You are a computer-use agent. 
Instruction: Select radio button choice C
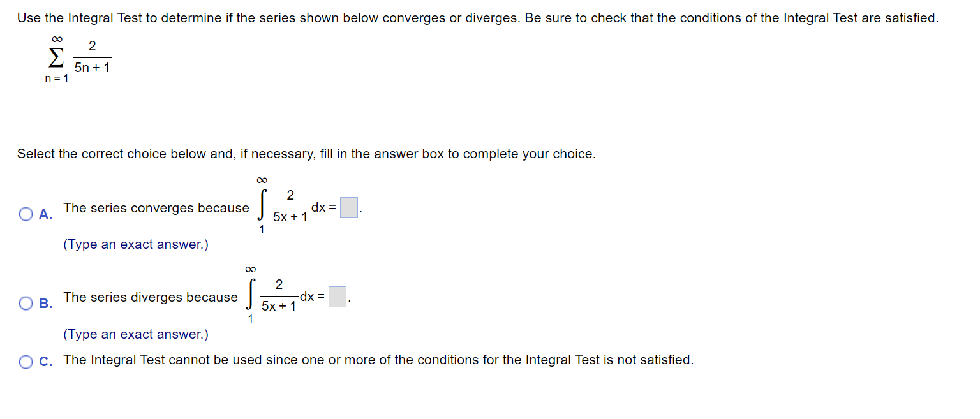pos(26,361)
